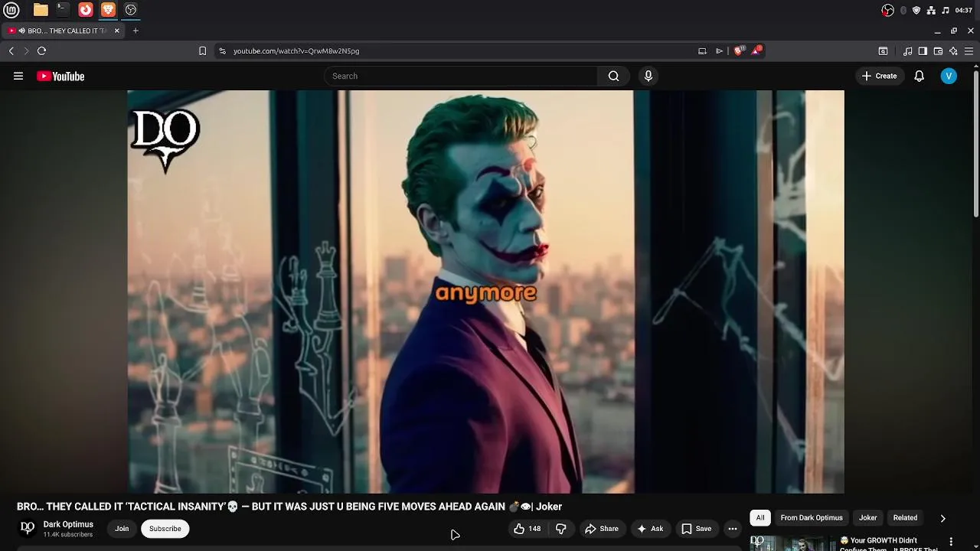Open recommended video thumbnail Your GROWTH
The width and height of the screenshot is (980, 551).
(792, 543)
